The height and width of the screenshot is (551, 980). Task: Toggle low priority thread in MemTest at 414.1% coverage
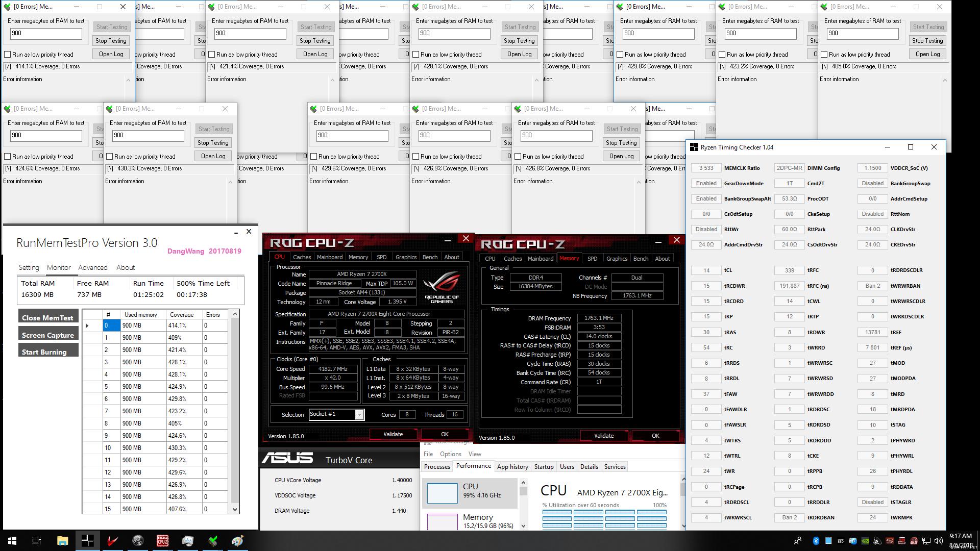8,55
